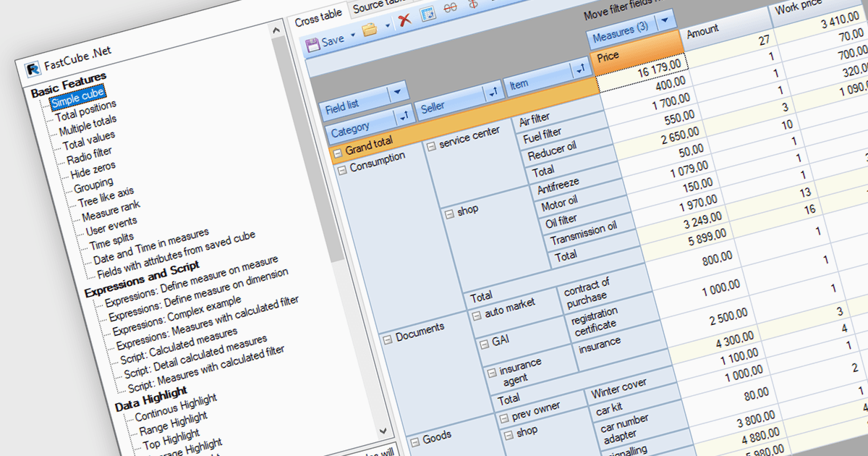
Task: Open the Item field sort/filter arrow
Action: pos(580,69)
